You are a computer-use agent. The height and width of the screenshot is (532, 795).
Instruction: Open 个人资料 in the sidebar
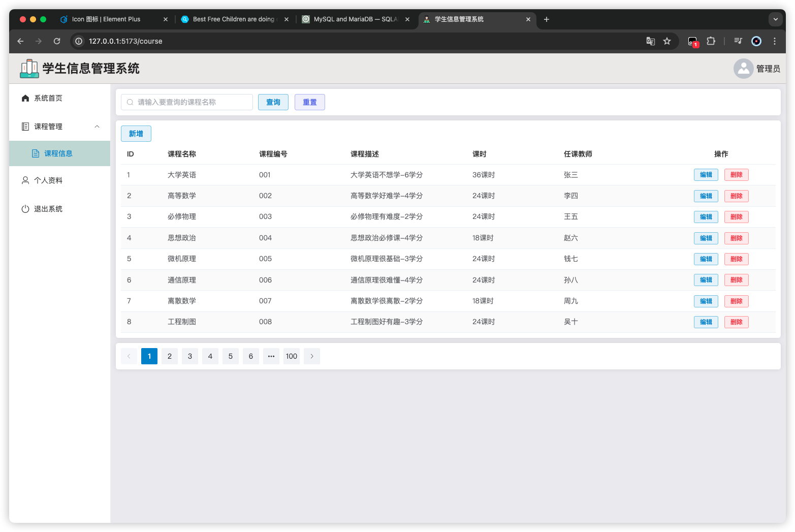point(59,180)
